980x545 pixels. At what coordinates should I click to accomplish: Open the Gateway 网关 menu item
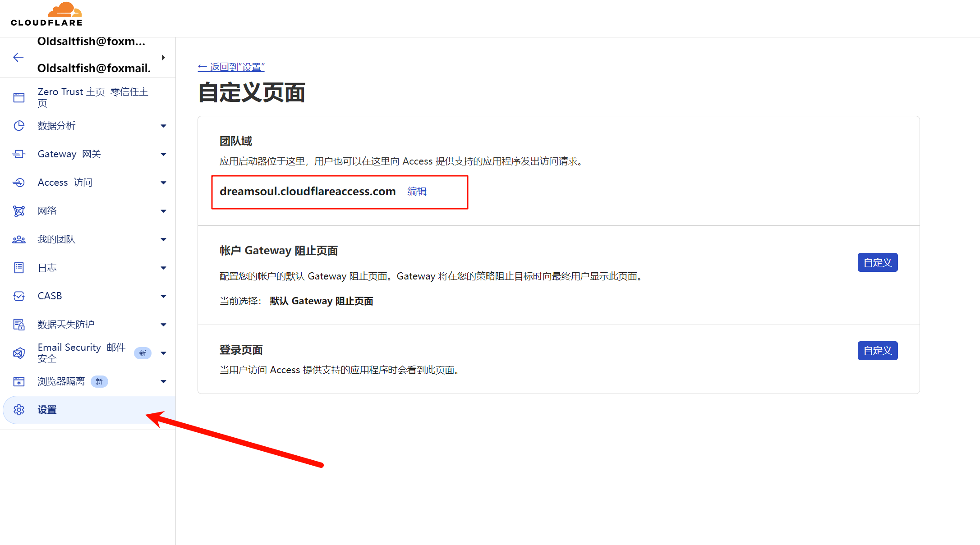pos(69,154)
